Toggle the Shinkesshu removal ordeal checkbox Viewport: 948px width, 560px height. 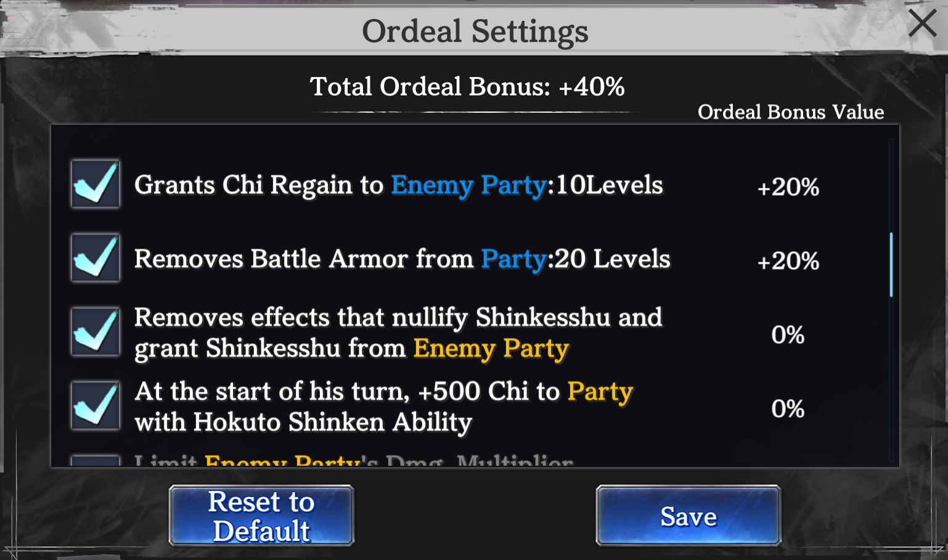95,332
